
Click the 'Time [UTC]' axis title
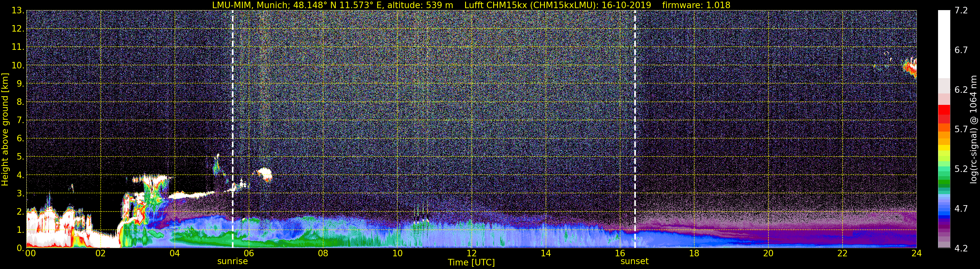[471, 262]
